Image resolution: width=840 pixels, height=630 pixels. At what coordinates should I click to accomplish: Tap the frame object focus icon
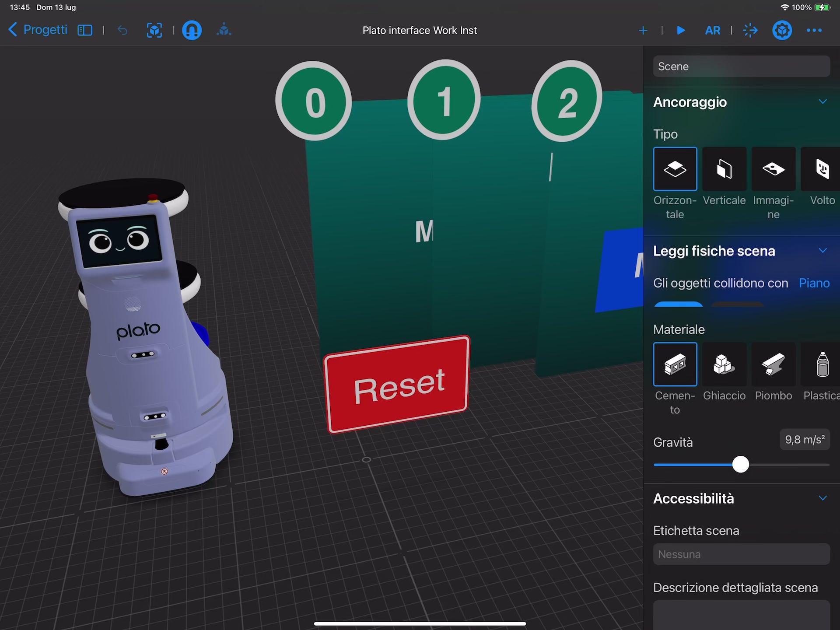pos(154,30)
